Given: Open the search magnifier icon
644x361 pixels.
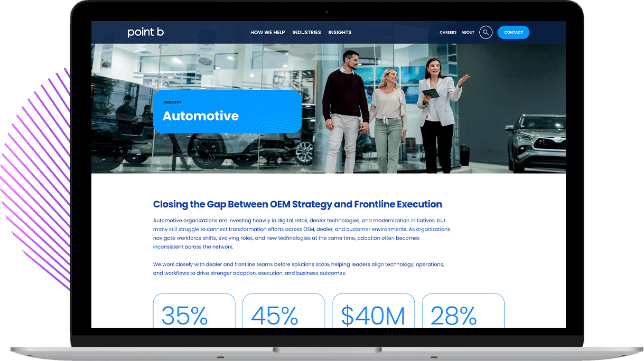Looking at the screenshot, I should pos(486,32).
